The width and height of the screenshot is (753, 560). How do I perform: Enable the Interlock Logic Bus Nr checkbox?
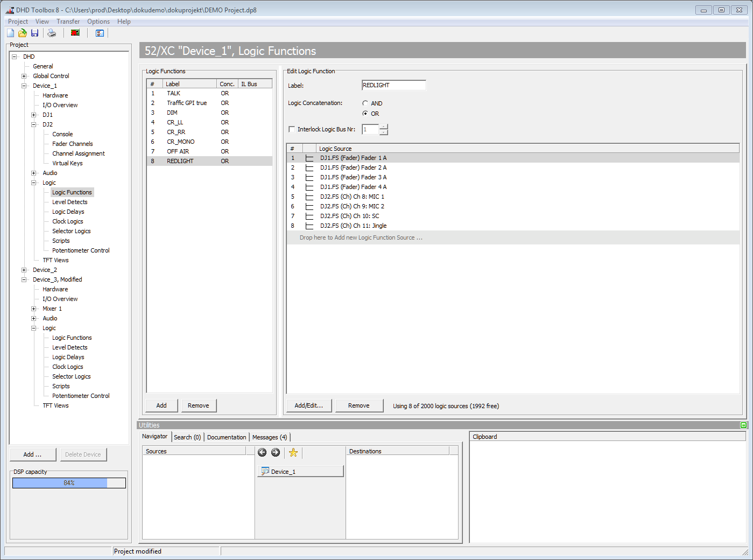click(x=292, y=129)
